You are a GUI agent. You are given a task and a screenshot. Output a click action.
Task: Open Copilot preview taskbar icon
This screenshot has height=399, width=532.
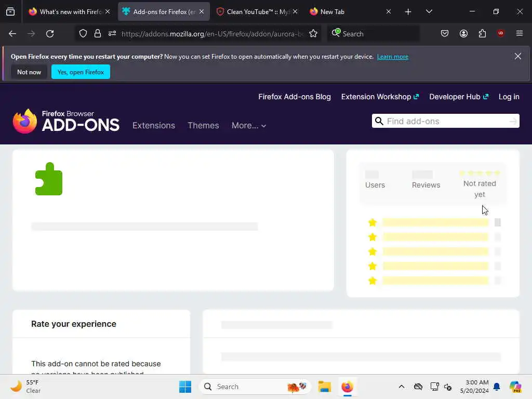(x=515, y=387)
